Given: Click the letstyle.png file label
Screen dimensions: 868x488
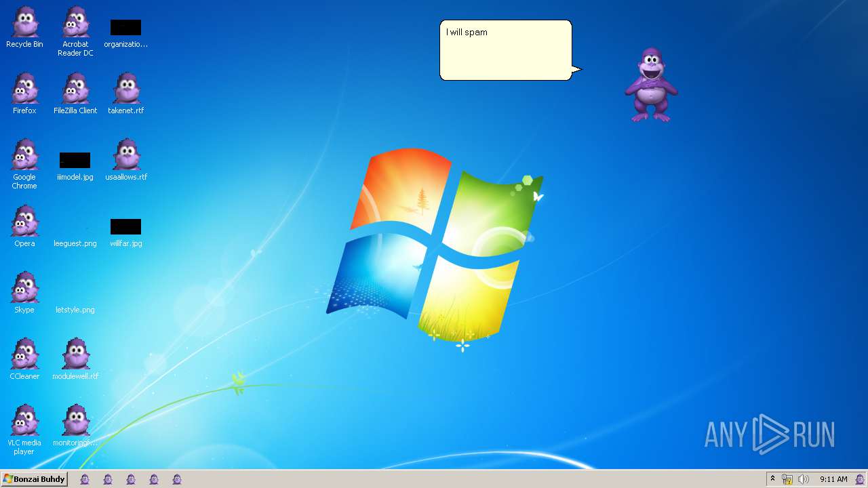Looking at the screenshot, I should pos(75,310).
